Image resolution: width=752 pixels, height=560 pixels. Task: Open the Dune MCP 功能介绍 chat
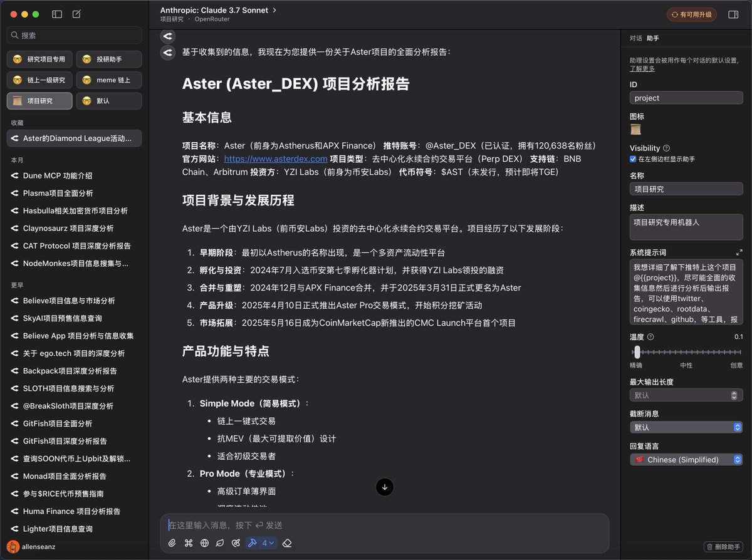point(75,176)
